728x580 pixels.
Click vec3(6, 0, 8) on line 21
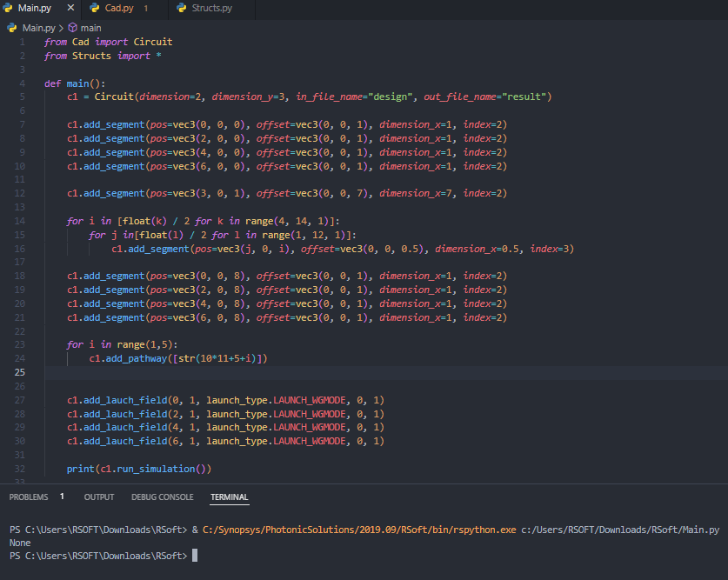point(209,317)
